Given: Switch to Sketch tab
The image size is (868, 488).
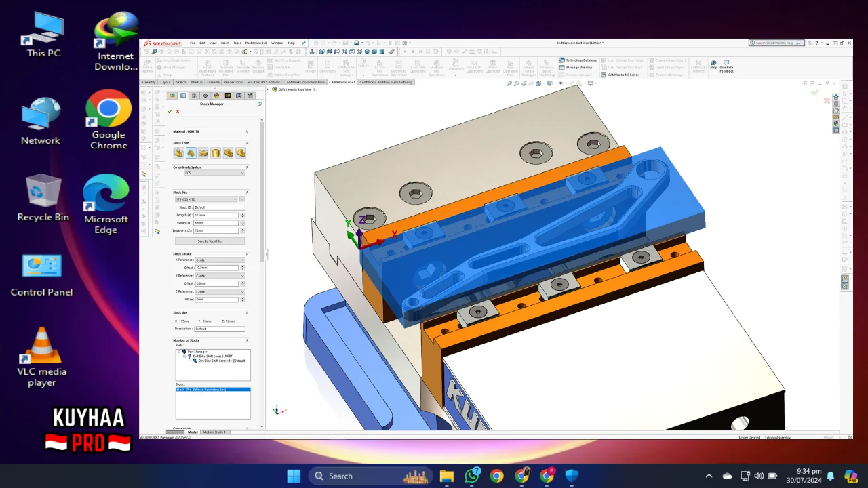Looking at the screenshot, I should click(181, 82).
